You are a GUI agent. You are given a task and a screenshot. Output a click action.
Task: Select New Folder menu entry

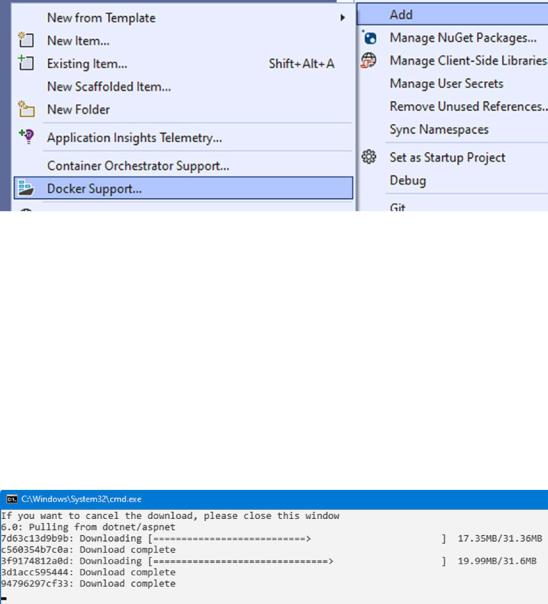tap(183, 109)
